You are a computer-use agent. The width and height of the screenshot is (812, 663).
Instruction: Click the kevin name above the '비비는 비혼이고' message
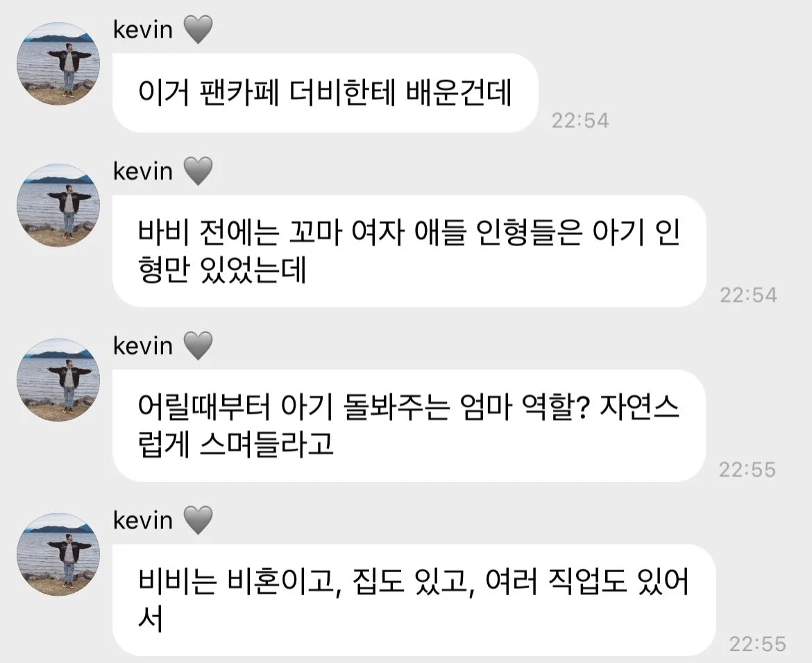(x=143, y=521)
